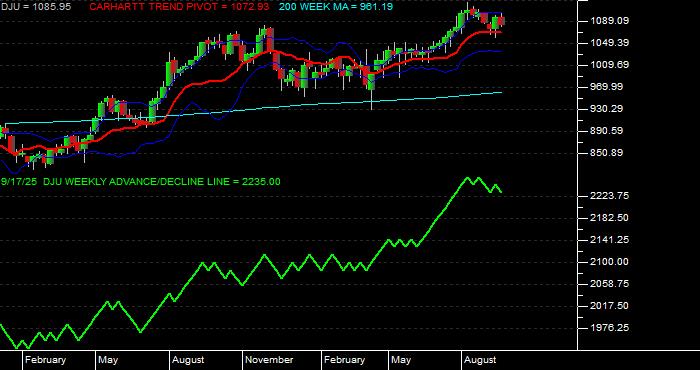700x370 pixels.
Task: Select the 2141.25 advance/decline axis value
Action: [x=609, y=240]
